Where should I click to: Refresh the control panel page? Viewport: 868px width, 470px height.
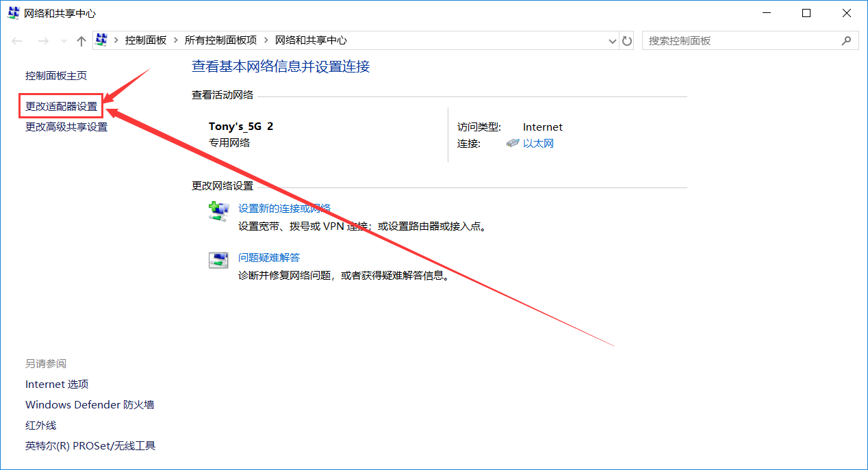[627, 41]
